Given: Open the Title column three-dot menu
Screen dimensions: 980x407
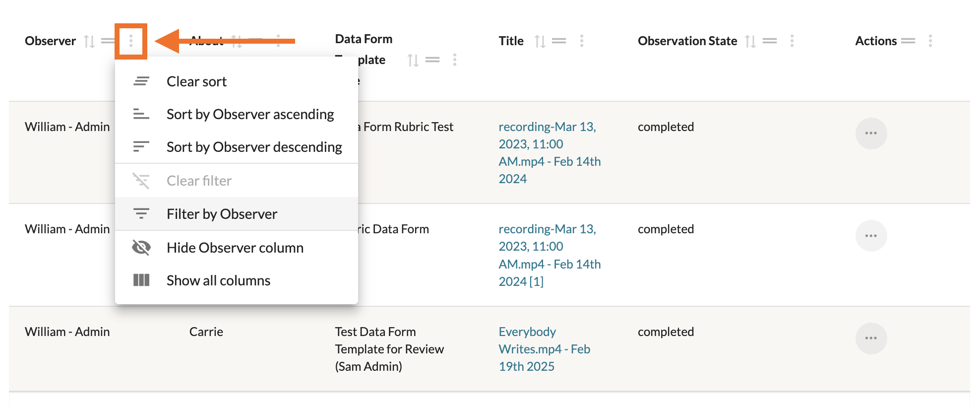Looking at the screenshot, I should (x=581, y=41).
